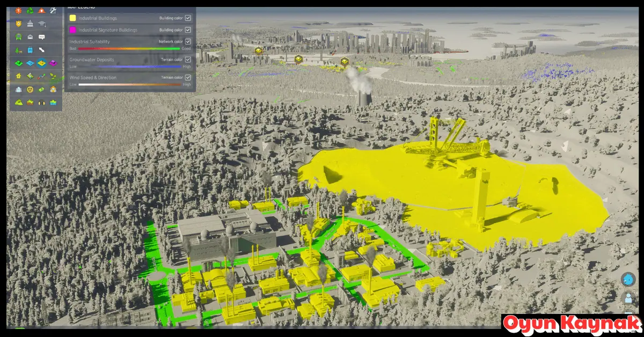The width and height of the screenshot is (644, 337).
Task: Disable Terrain color for Groundwater Deposits
Action: pyautogui.click(x=187, y=60)
